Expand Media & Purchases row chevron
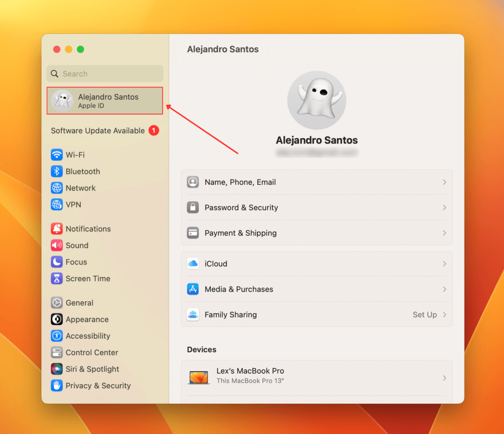Image resolution: width=504 pixels, height=434 pixels. (x=444, y=289)
